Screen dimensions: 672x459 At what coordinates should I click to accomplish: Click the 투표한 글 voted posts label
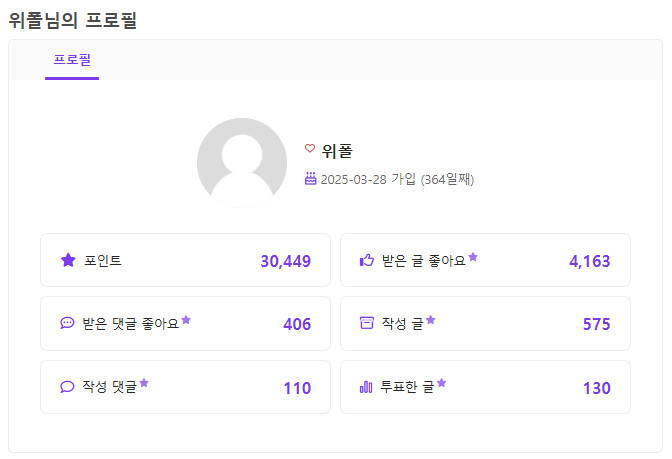click(407, 387)
